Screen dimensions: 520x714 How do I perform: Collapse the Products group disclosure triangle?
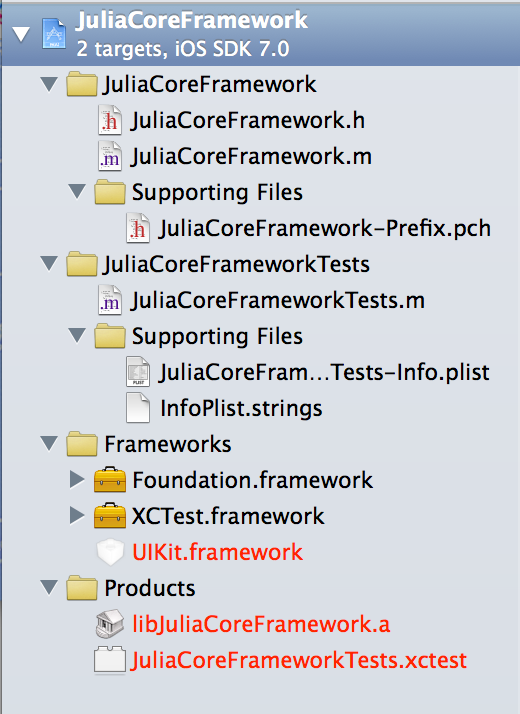[x=49, y=587]
